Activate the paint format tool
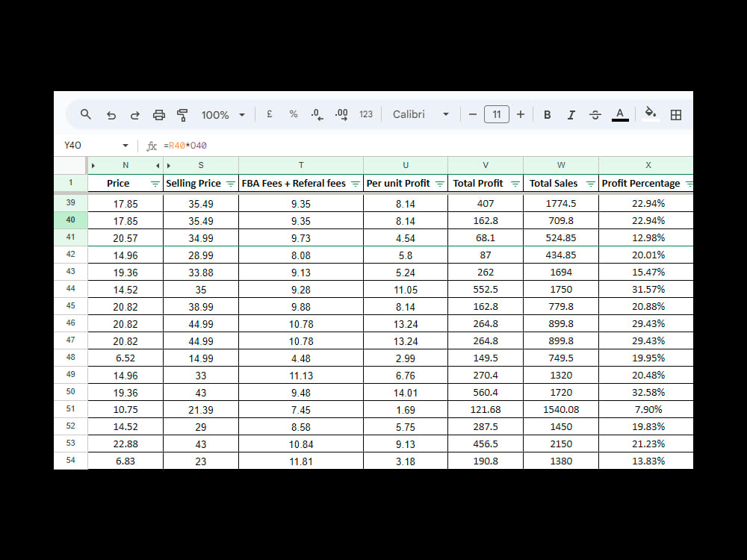The height and width of the screenshot is (560, 747). click(182, 115)
